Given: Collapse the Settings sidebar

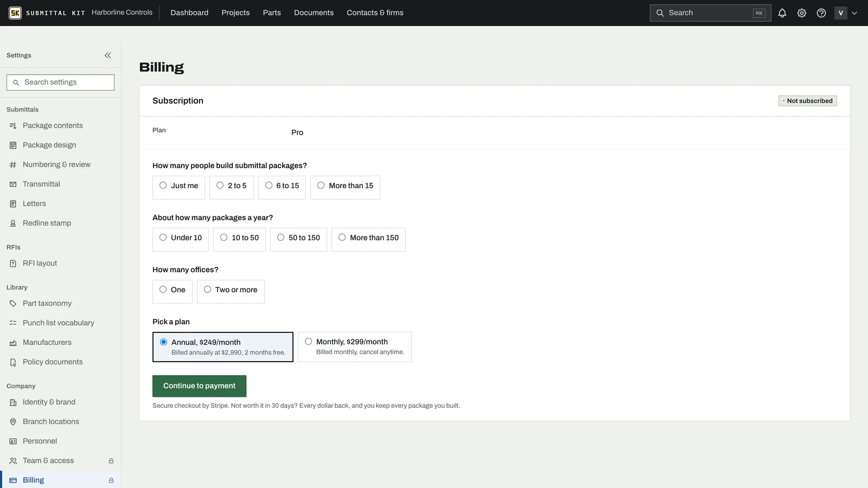Looking at the screenshot, I should click(x=108, y=55).
